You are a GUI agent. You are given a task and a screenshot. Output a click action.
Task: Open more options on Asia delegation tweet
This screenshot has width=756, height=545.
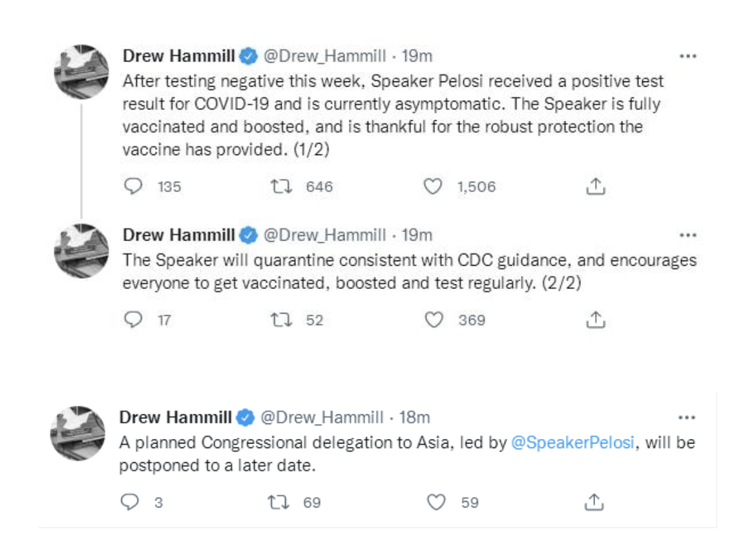tap(688, 417)
